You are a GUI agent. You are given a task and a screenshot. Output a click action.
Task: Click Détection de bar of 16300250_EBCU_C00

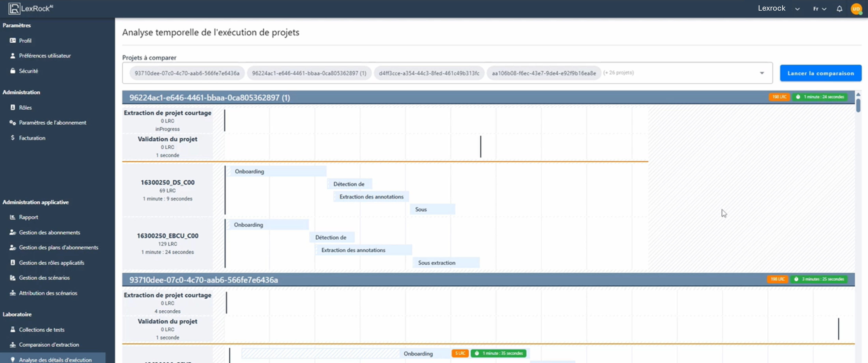332,237
